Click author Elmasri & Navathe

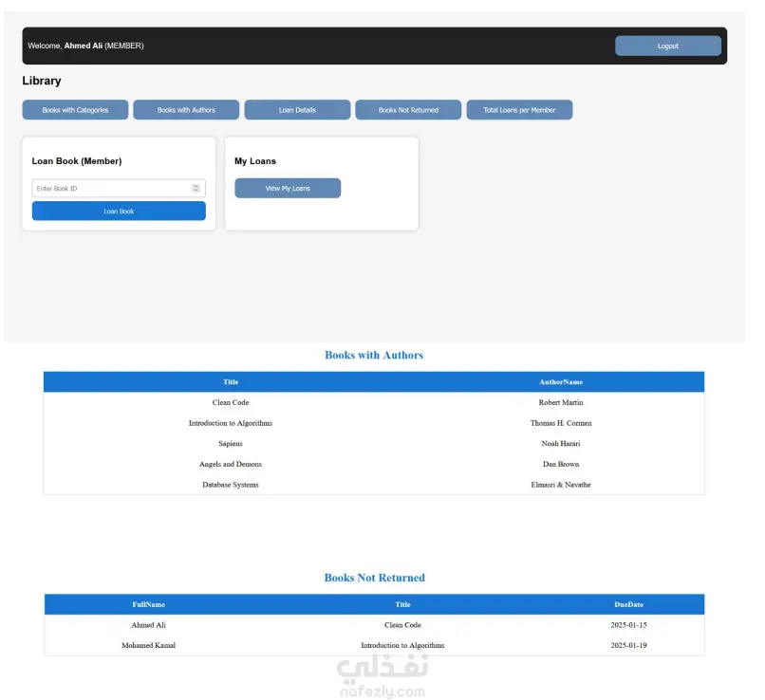click(x=561, y=485)
